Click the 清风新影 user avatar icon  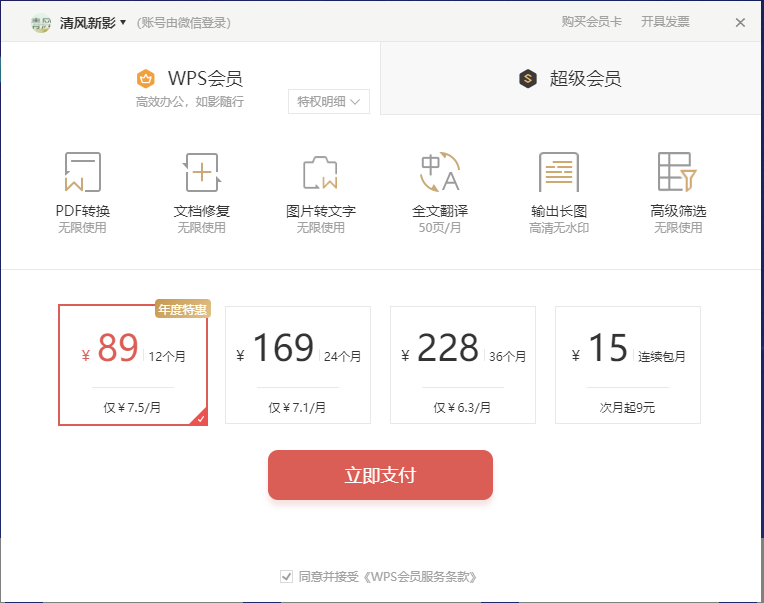pyautogui.click(x=40, y=22)
